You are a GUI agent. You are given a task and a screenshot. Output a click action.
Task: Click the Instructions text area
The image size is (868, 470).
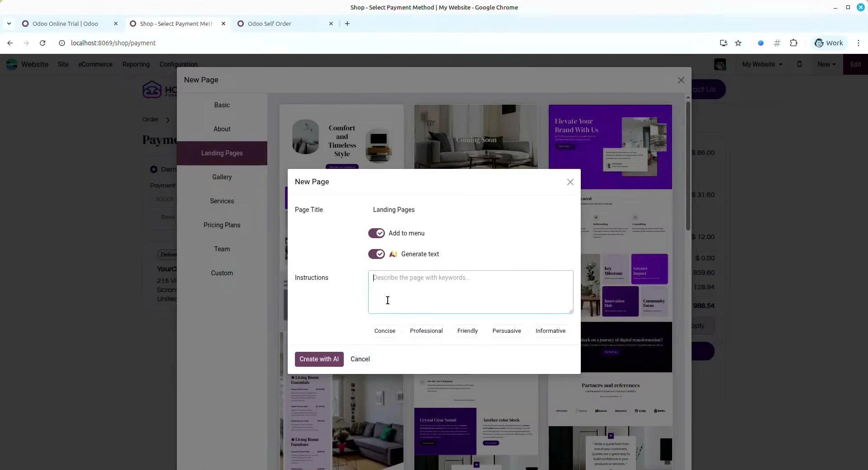[x=470, y=292]
